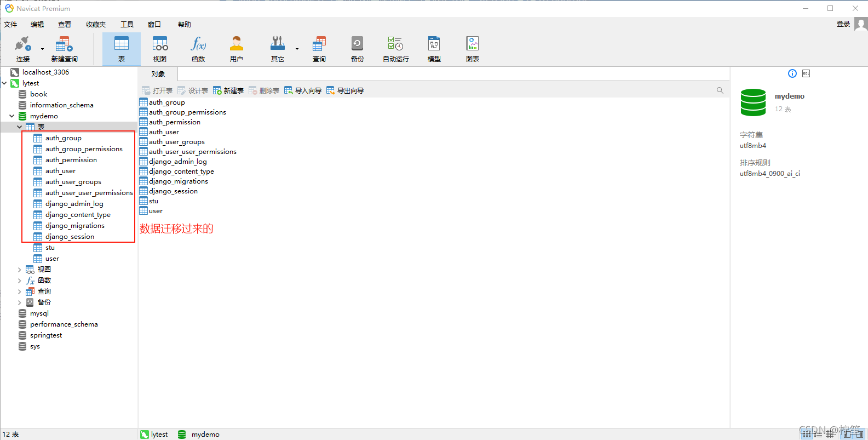Screen dimensions: 868x440
Task: Click the user avatar icon
Action: coord(861,24)
